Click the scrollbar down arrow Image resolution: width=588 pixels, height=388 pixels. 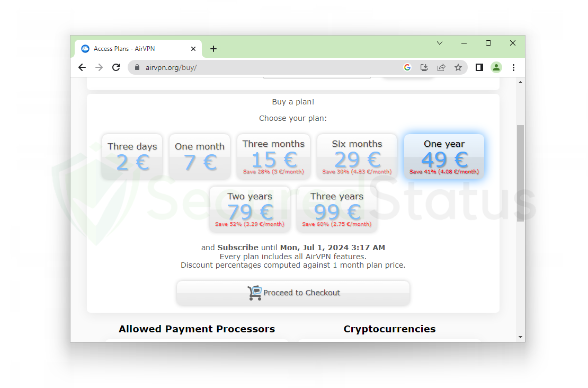tap(520, 337)
